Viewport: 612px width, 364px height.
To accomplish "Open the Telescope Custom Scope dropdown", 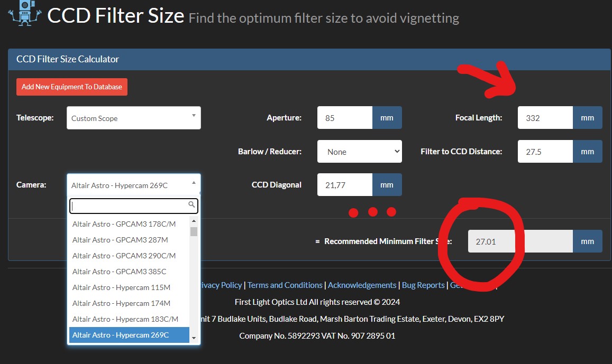I will (x=134, y=118).
